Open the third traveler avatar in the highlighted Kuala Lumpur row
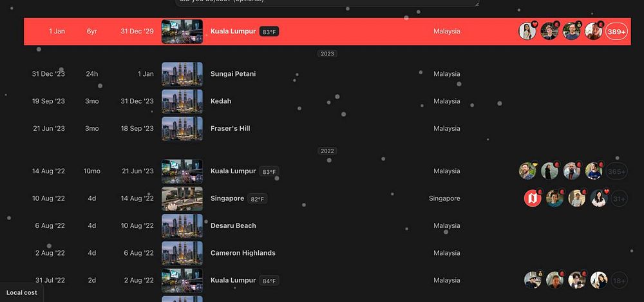This screenshot has width=644, height=302. click(x=572, y=31)
